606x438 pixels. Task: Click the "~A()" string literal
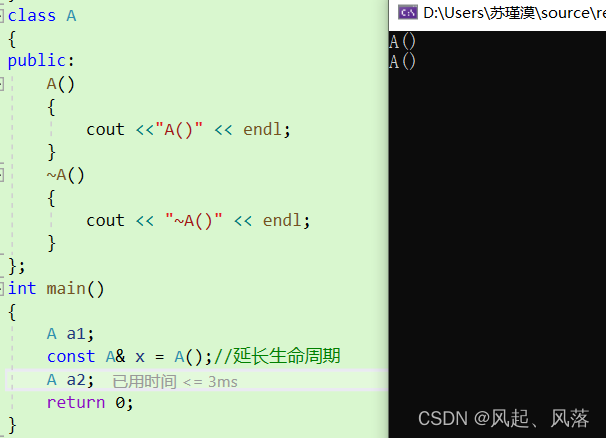tap(194, 221)
